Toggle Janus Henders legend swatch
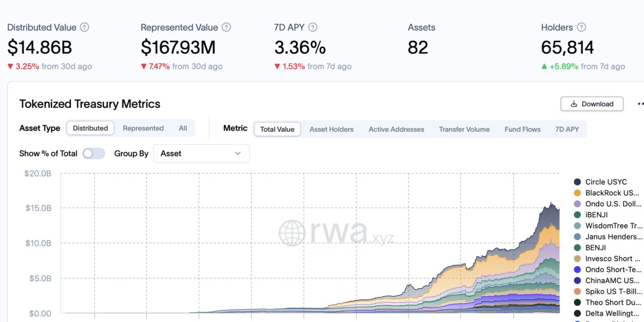The height and width of the screenshot is (322, 644). click(578, 236)
